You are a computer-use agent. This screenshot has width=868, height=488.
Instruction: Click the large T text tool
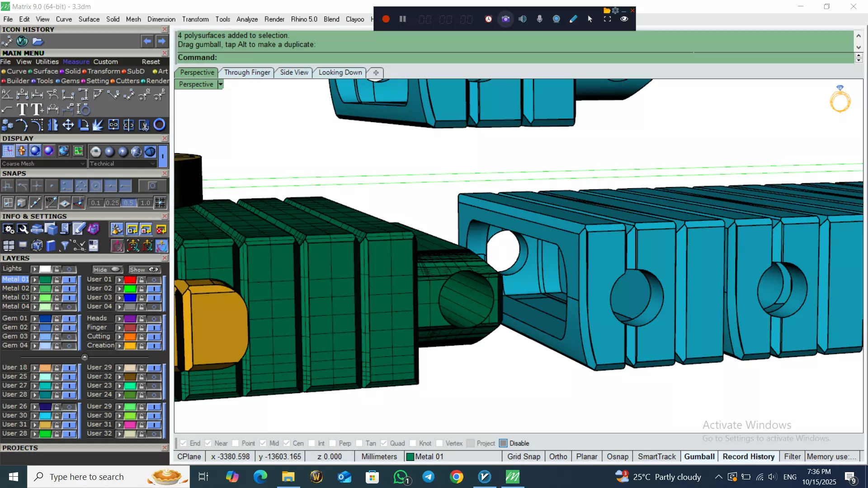pyautogui.click(x=22, y=109)
